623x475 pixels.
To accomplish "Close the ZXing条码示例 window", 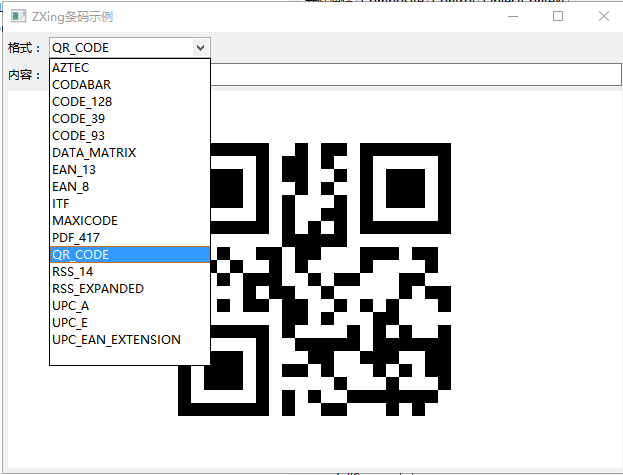I will point(604,16).
